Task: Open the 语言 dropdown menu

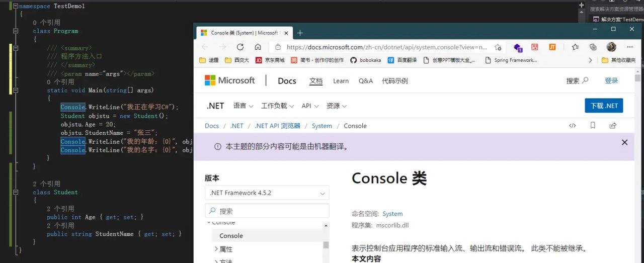Action: click(243, 106)
